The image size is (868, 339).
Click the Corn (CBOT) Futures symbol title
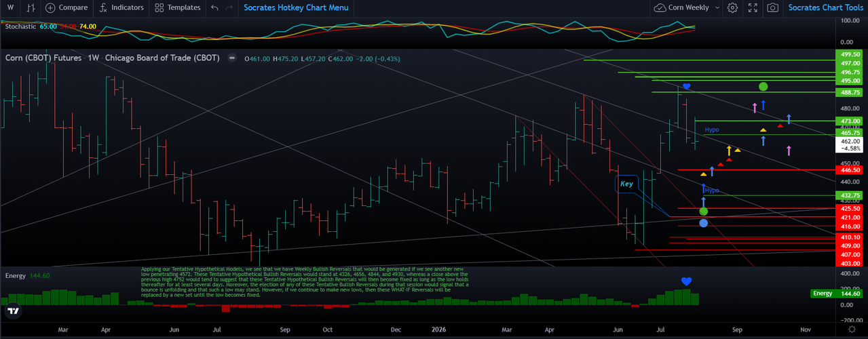pos(43,58)
